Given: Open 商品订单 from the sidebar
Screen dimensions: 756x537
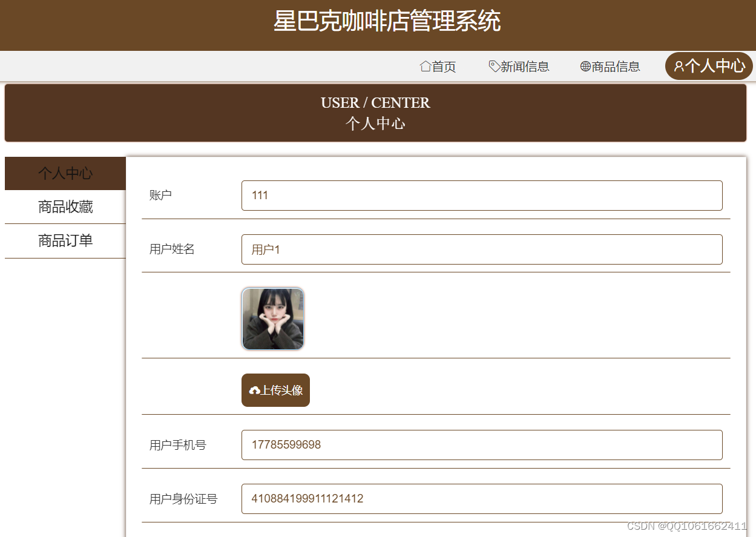Looking at the screenshot, I should click(x=65, y=241).
